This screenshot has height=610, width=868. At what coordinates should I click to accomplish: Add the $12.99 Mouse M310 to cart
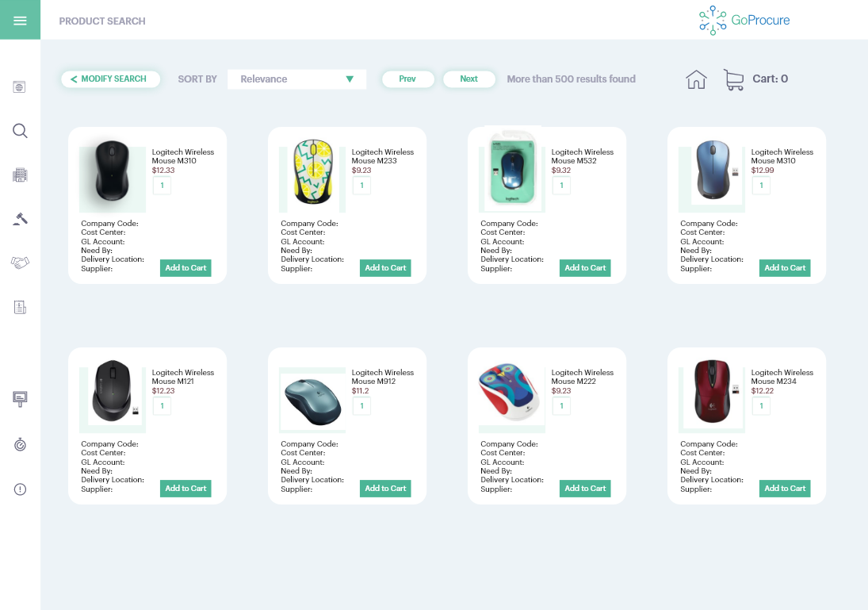(785, 268)
